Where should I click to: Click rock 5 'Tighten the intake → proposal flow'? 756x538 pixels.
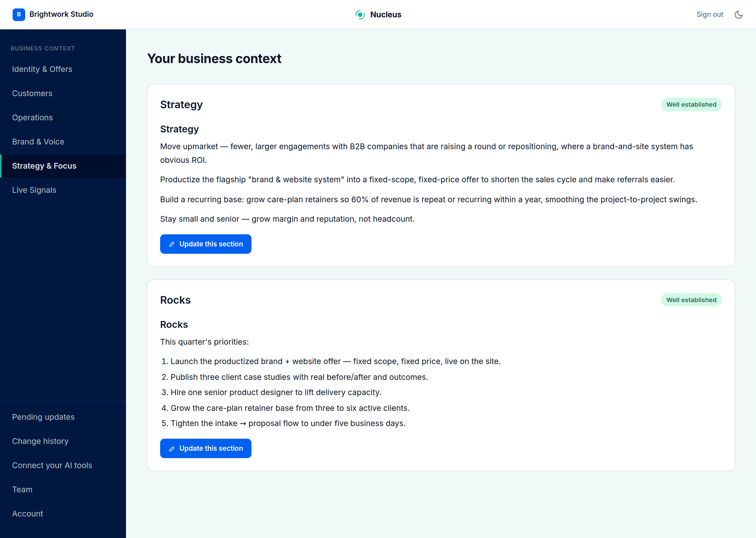pyautogui.click(x=288, y=423)
